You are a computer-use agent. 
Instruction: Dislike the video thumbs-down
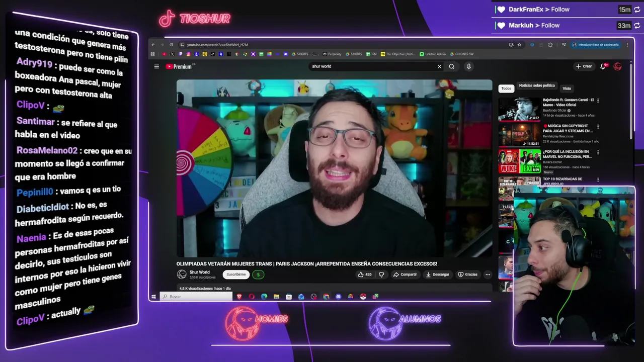coord(381,275)
